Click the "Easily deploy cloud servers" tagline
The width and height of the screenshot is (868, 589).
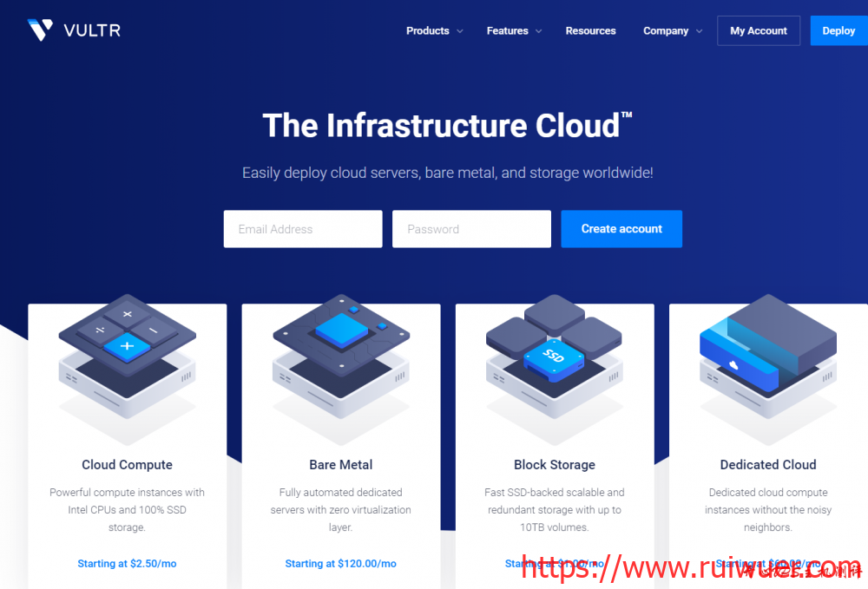click(447, 173)
